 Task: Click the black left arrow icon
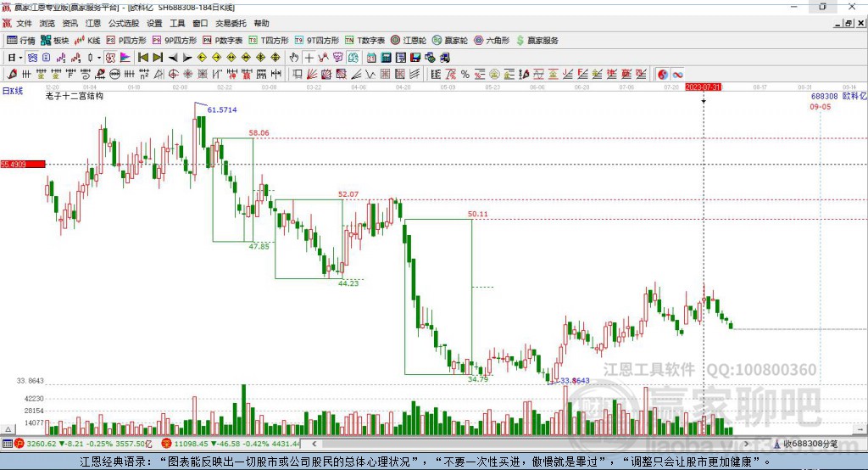click(x=173, y=58)
